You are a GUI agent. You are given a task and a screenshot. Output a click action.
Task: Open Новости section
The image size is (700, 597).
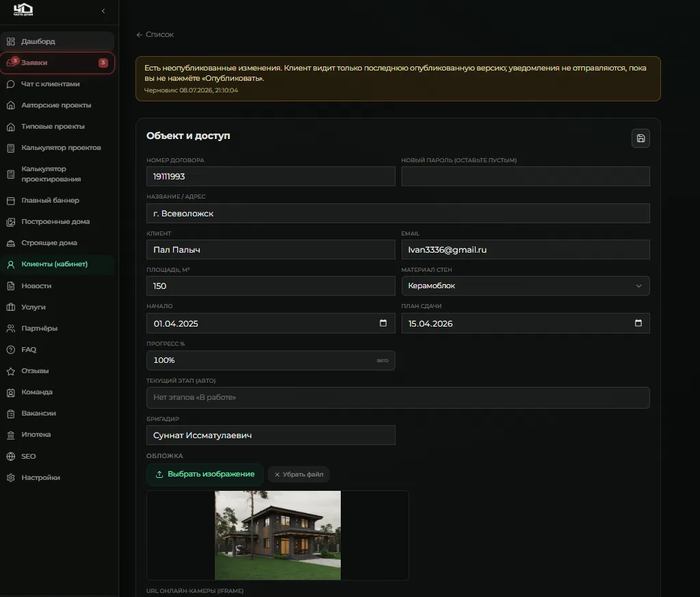coord(57,285)
